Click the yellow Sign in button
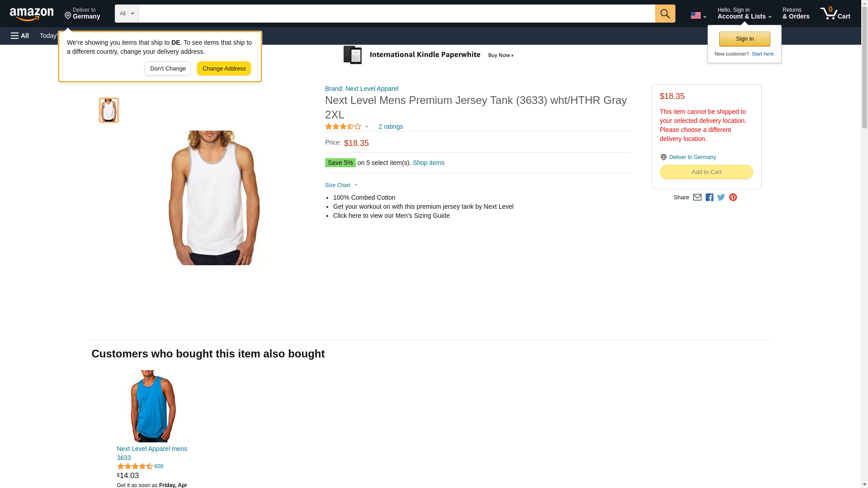The height and width of the screenshot is (488, 868). [x=745, y=39]
